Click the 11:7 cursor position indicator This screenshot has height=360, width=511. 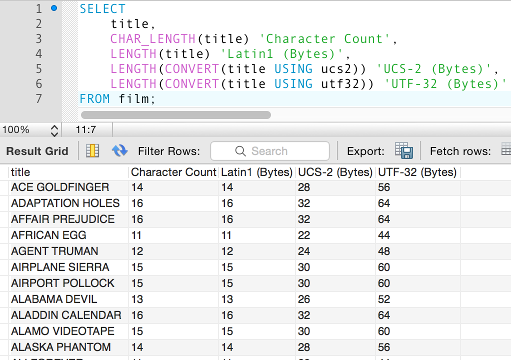(x=86, y=130)
